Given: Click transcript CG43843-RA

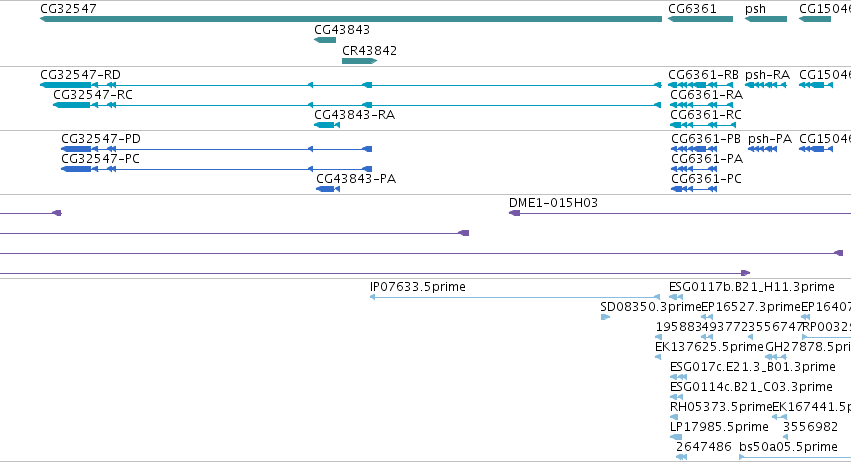Looking at the screenshot, I should pos(327,125).
